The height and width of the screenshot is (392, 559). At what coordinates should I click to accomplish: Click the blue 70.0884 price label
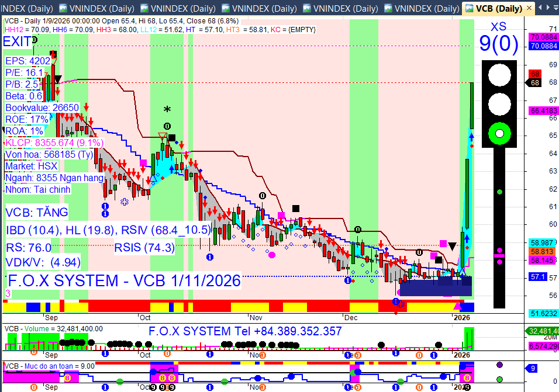click(x=543, y=46)
